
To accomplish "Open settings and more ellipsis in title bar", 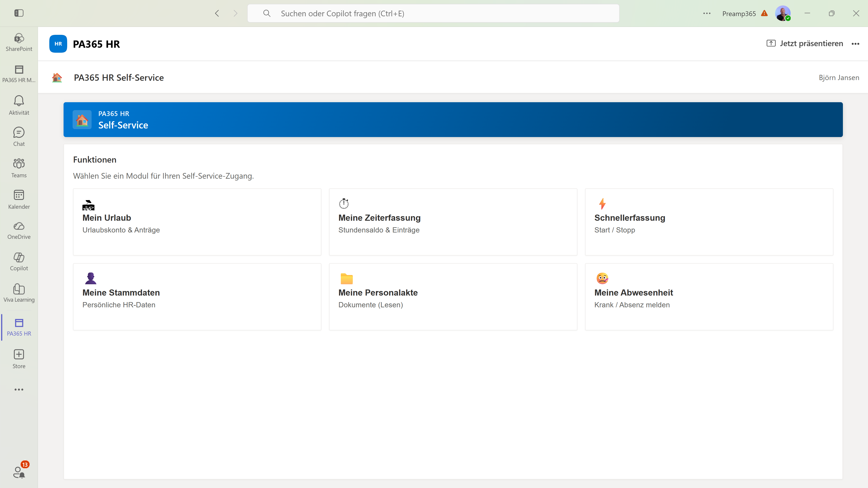I will tap(707, 14).
